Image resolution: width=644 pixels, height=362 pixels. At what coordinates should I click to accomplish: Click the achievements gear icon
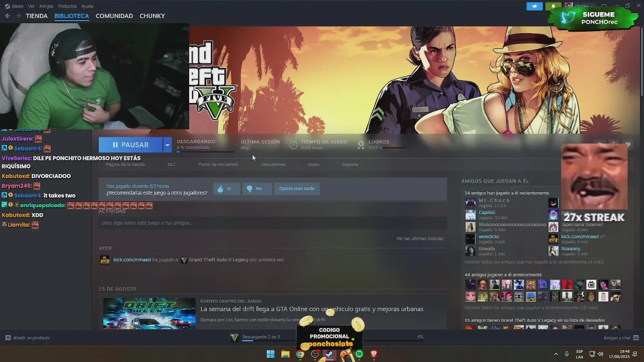[x=361, y=145]
